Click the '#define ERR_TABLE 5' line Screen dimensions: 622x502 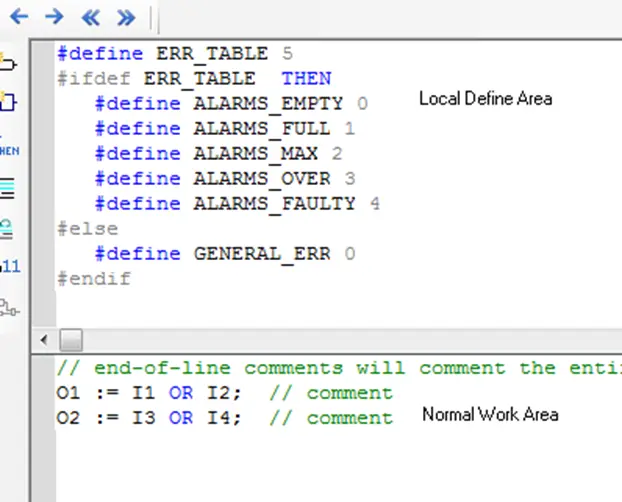[175, 54]
